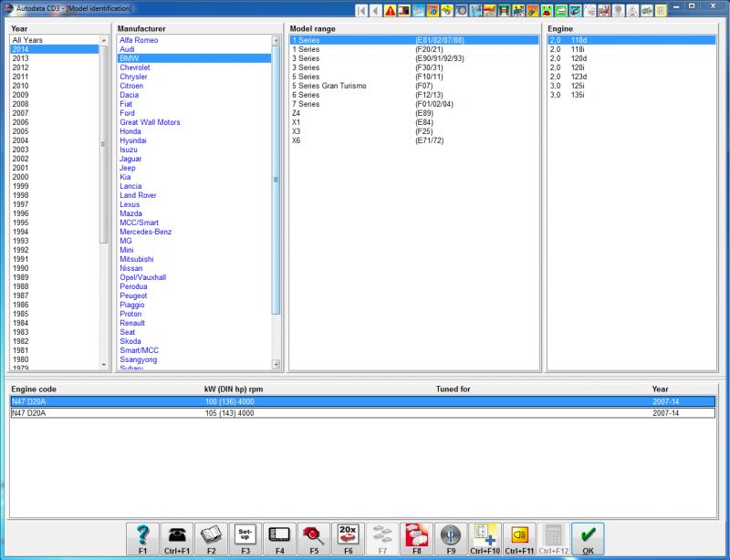
Task: Open help with the F1 question mark button
Action: click(142, 539)
